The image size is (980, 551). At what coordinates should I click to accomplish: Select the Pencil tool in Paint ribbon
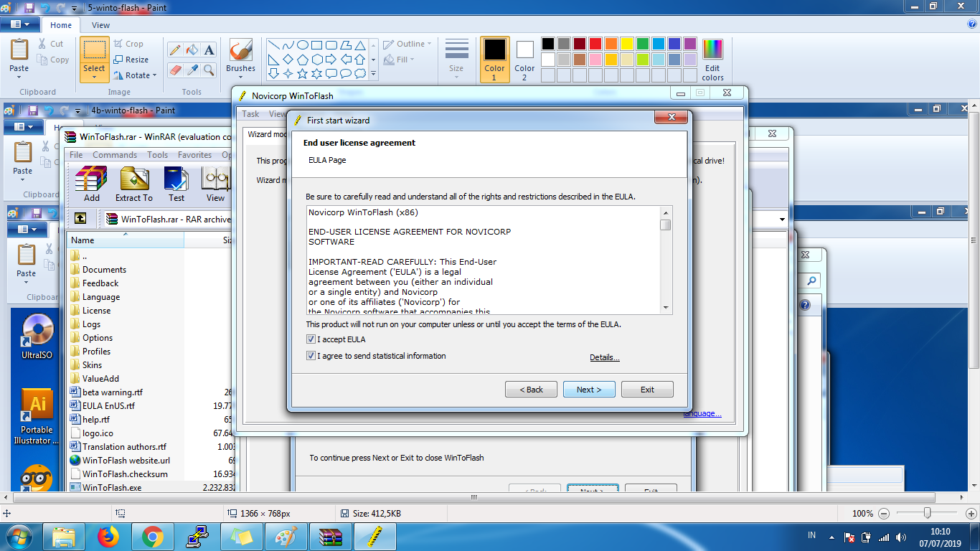click(174, 50)
